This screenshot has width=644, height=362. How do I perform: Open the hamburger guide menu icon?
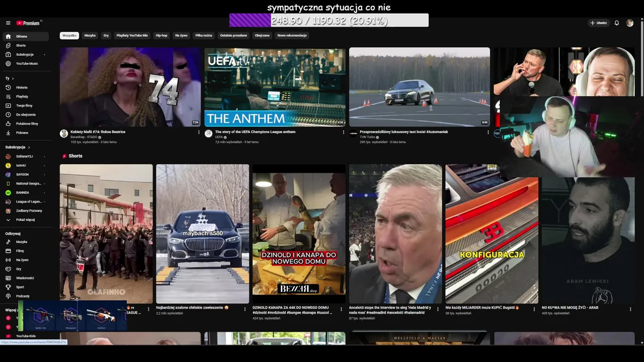tap(8, 23)
